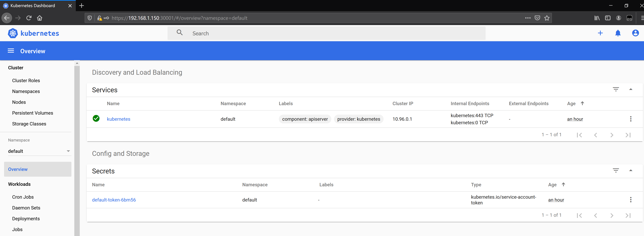Click the 'an hour' age of the default-token secret
The image size is (644, 236).
tap(556, 200)
